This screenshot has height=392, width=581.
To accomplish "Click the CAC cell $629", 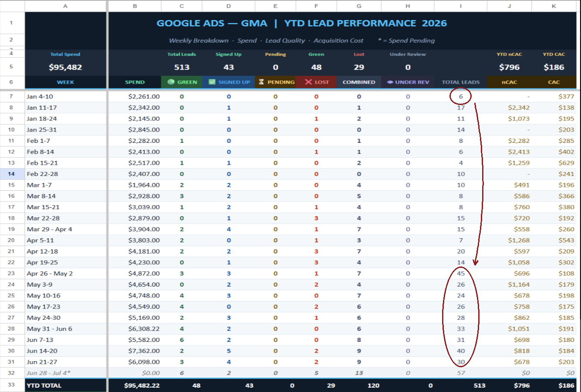I will [554, 163].
